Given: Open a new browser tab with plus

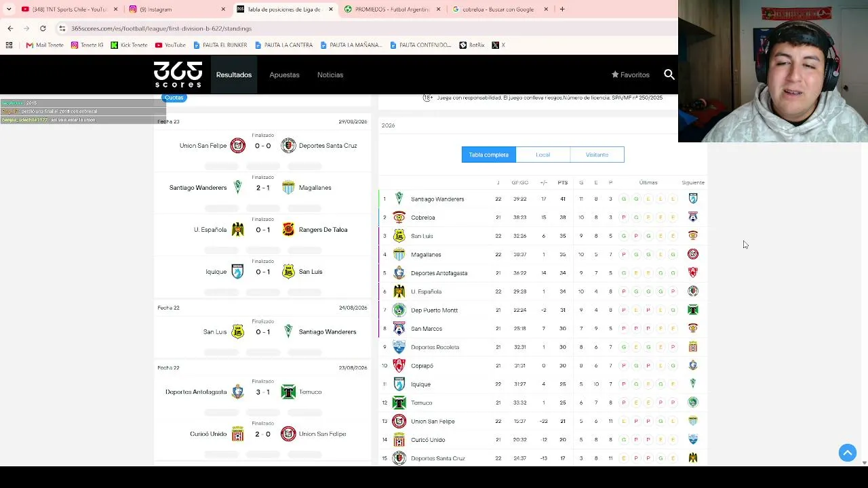Looking at the screenshot, I should 562,9.
